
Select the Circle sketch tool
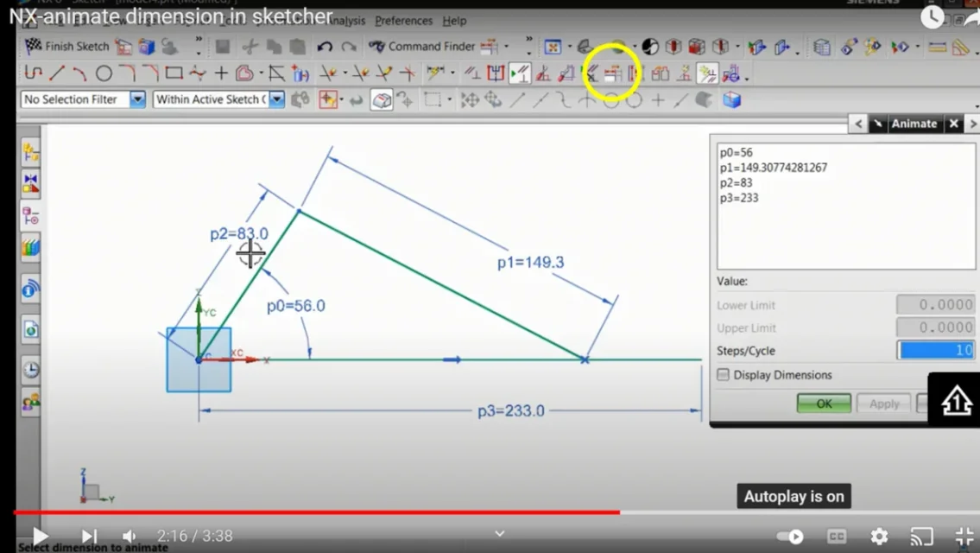point(104,73)
